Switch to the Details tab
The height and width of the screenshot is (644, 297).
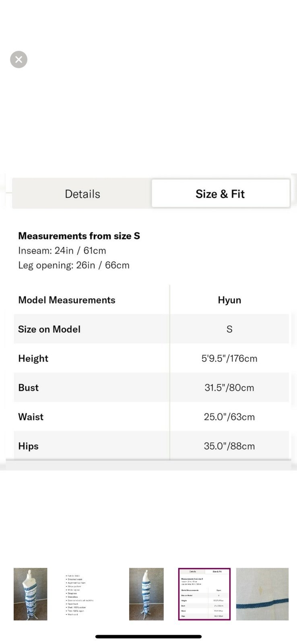coord(82,194)
